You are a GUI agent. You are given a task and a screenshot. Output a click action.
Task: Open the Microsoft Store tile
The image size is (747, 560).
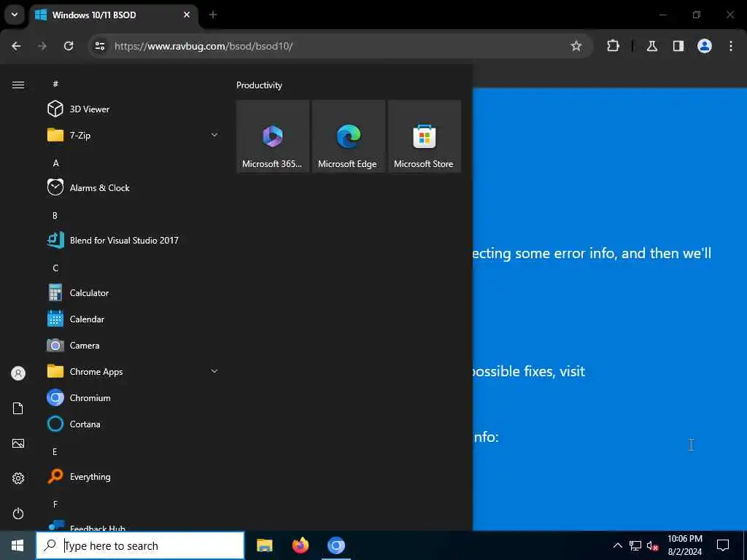(x=425, y=136)
